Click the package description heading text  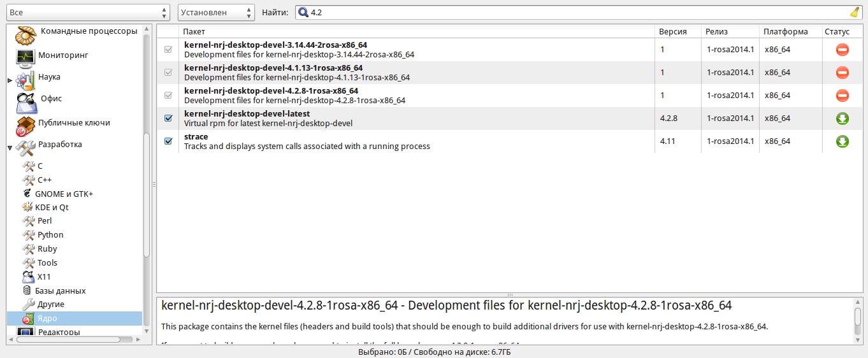coord(446,306)
